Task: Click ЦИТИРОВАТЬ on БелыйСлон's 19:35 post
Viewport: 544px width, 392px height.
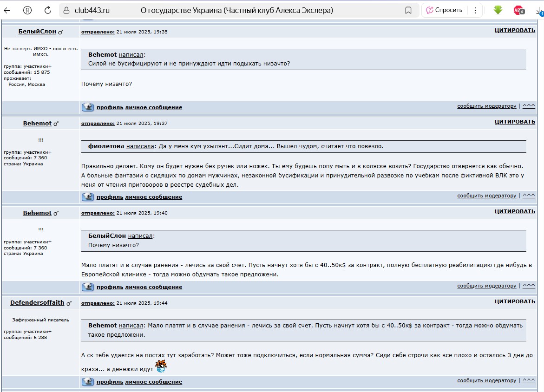Action: coord(515,30)
